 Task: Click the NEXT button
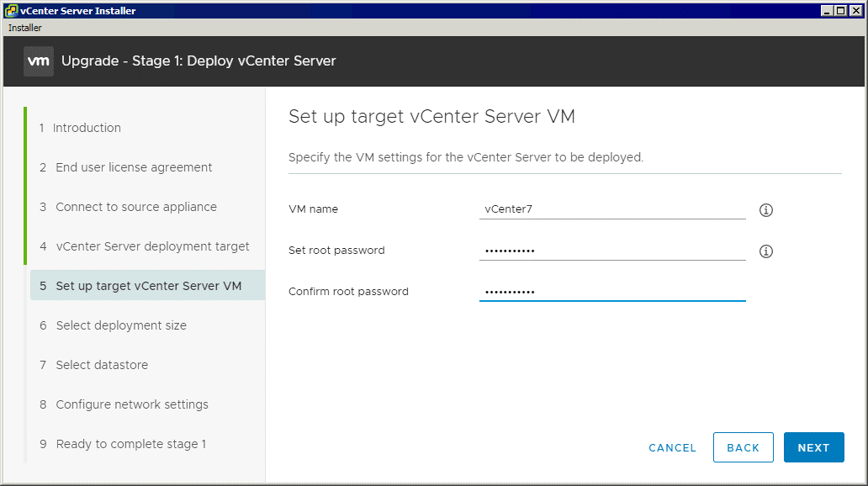[813, 447]
